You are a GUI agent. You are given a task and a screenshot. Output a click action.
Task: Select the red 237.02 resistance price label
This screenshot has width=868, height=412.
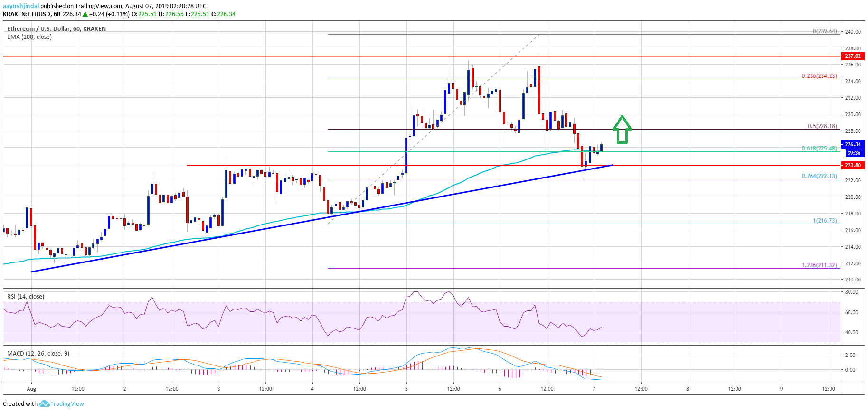click(x=852, y=56)
